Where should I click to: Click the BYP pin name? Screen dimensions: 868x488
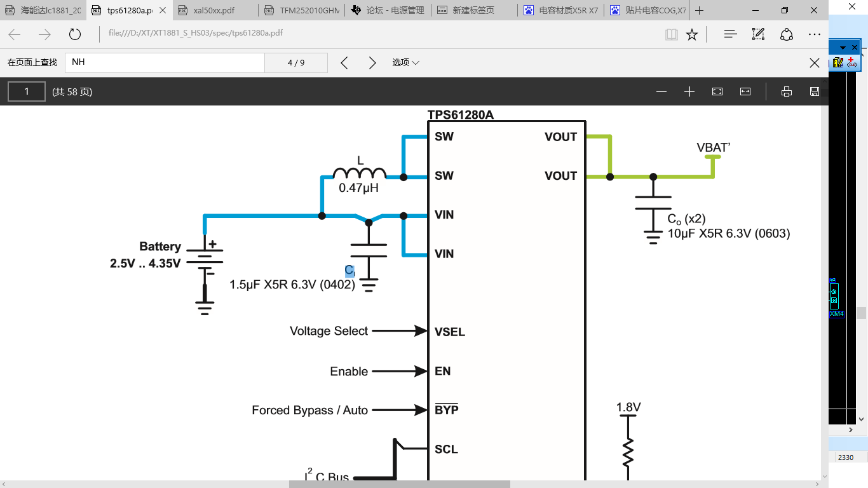(x=446, y=410)
